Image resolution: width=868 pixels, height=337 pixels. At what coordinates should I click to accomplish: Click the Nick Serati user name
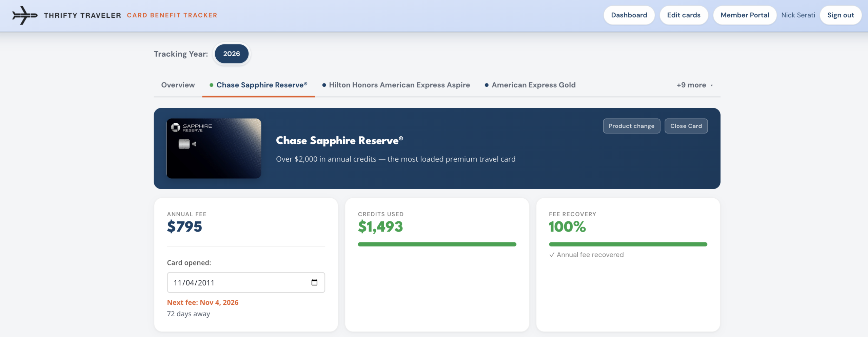pos(798,15)
